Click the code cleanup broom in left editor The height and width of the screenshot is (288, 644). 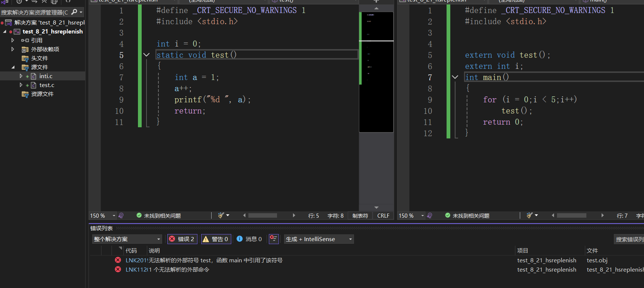(221, 215)
